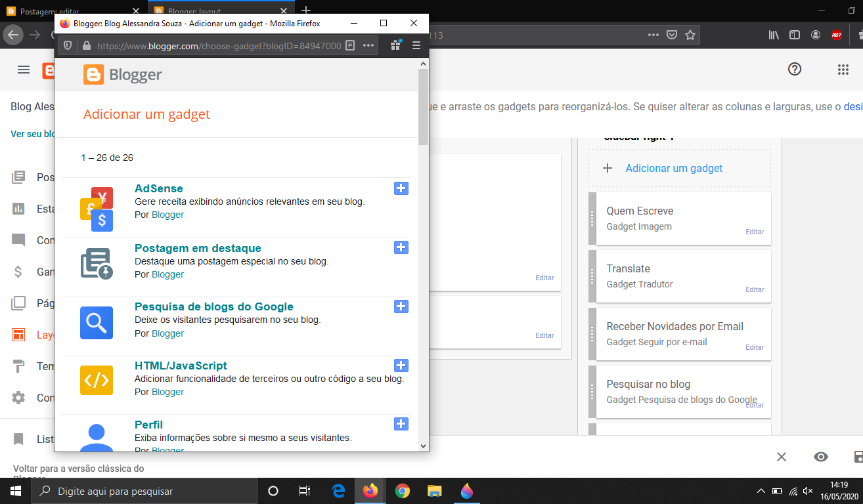Image resolution: width=863 pixels, height=504 pixels.
Task: Click the muted volume tray icon
Action: [x=808, y=491]
